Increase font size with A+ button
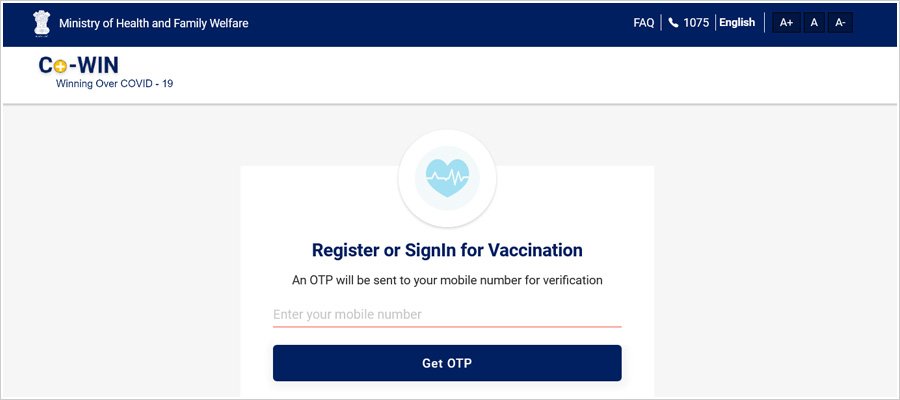The height and width of the screenshot is (400, 900). 786,23
